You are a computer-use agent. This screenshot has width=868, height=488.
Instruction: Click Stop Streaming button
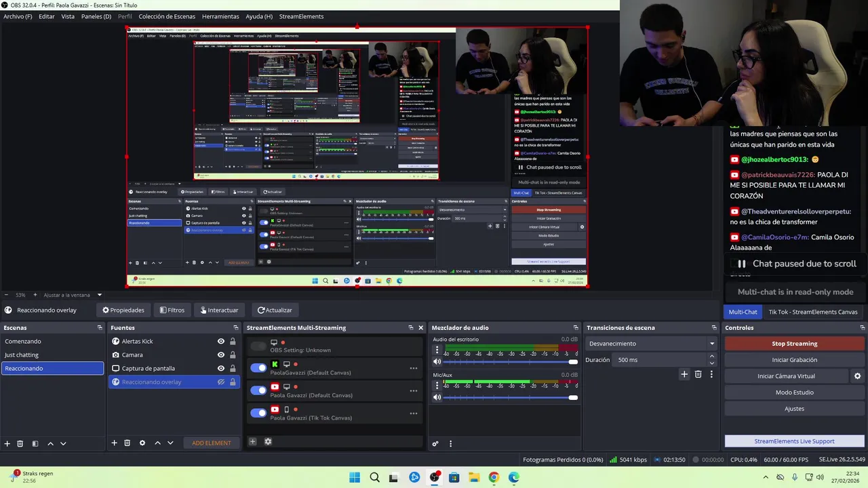coord(794,344)
